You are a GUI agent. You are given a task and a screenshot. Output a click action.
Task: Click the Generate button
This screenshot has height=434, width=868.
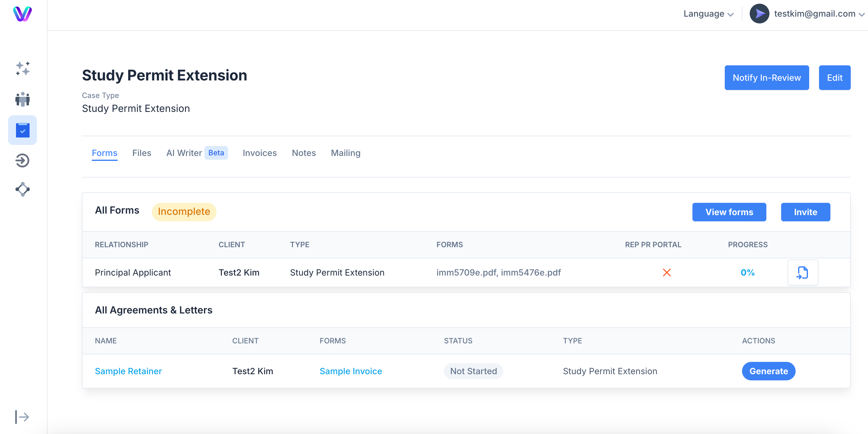[769, 371]
